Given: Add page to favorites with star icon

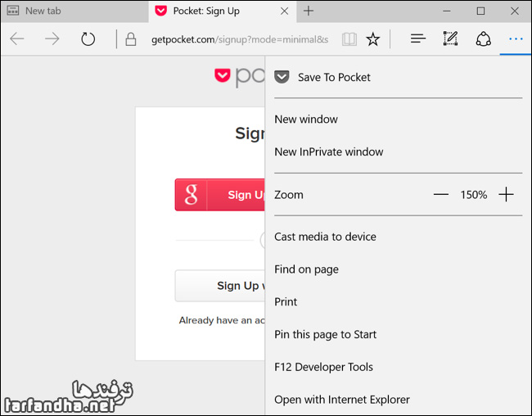Looking at the screenshot, I should click(x=372, y=39).
